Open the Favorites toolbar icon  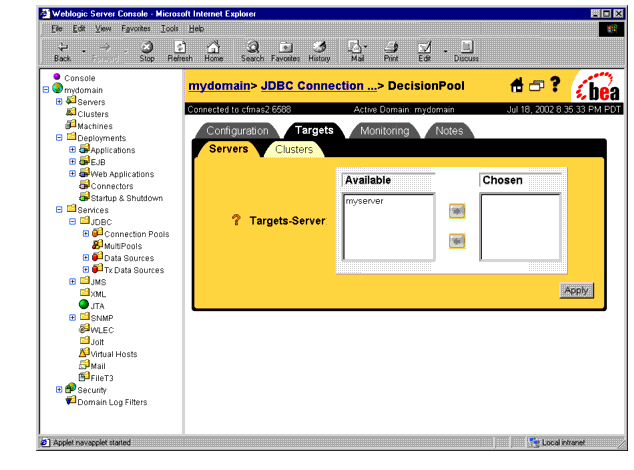(285, 51)
